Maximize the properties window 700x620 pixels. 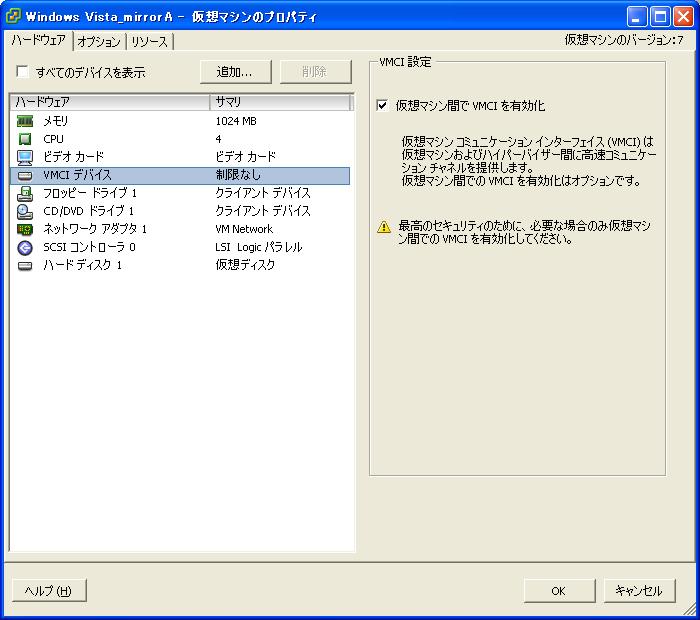(x=660, y=17)
